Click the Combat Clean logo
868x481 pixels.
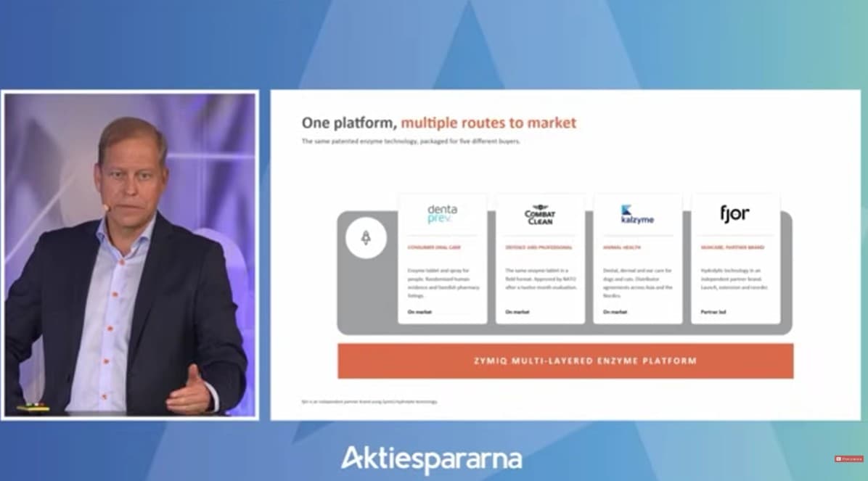[540, 215]
